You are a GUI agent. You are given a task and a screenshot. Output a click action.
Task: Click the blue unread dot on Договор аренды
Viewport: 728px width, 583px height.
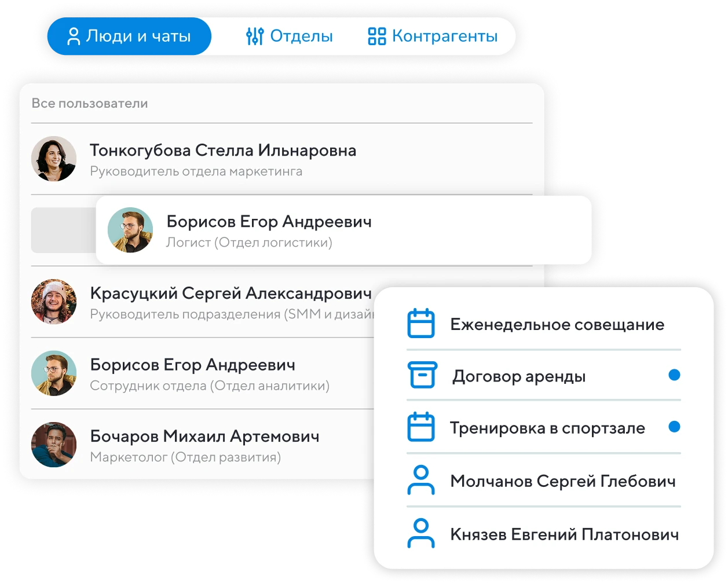674,375
